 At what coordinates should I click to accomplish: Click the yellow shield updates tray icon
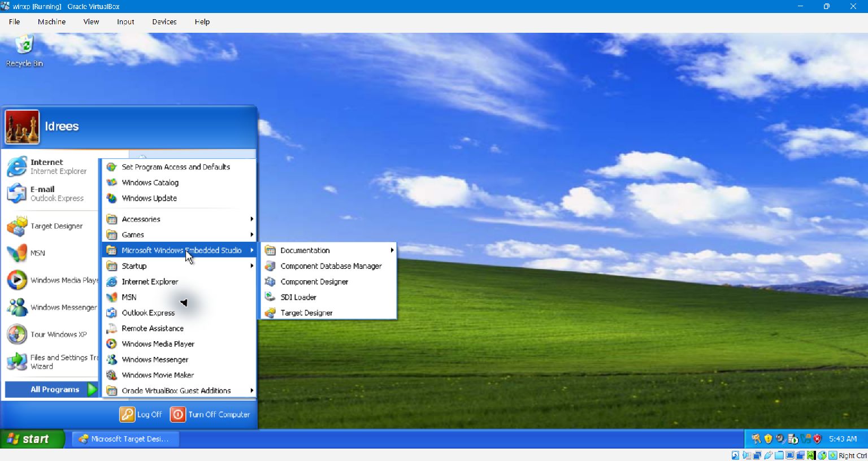coord(769,439)
